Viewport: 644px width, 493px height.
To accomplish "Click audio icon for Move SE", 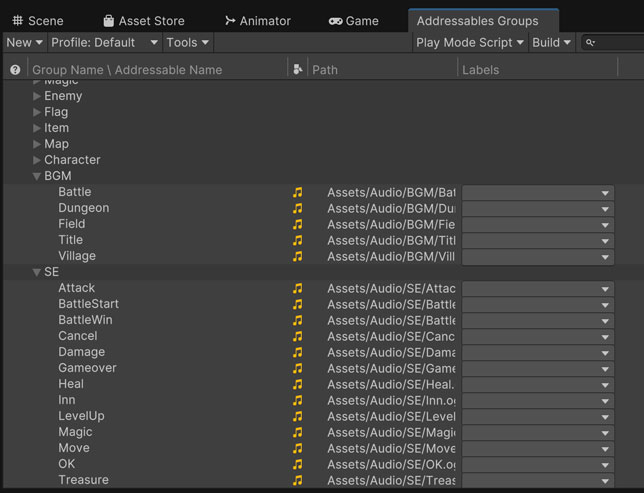I will point(298,449).
